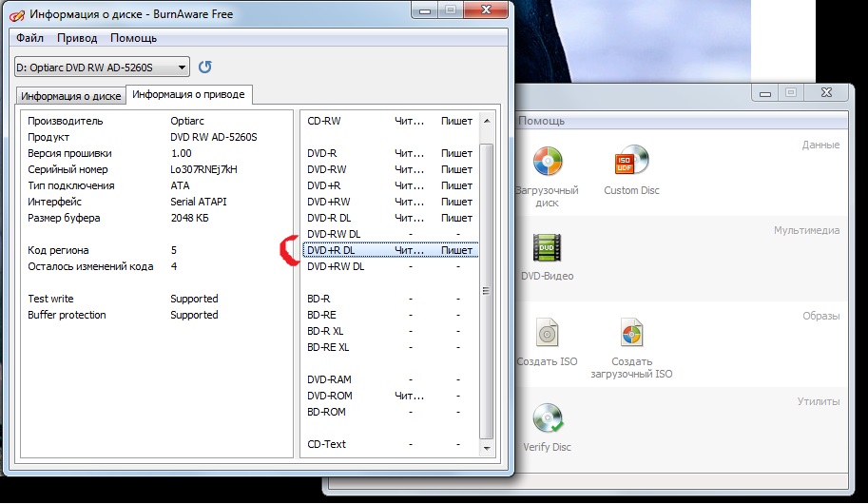Viewport: 868px width, 504px height.
Task: Click scroll up arrow in format list
Action: click(487, 121)
